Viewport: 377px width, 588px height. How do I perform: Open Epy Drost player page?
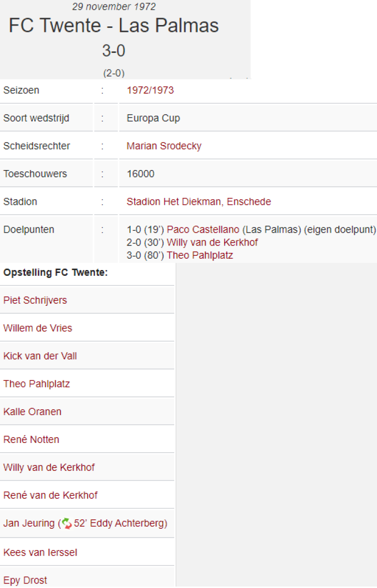click(x=25, y=581)
